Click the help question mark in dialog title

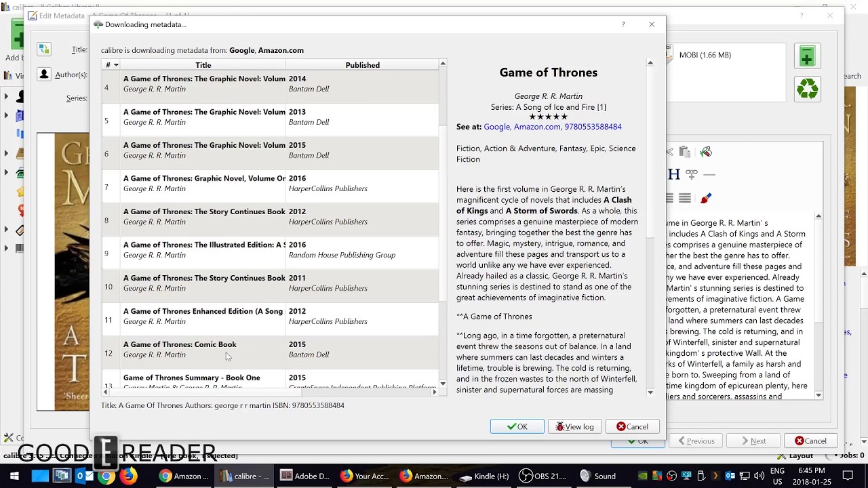tap(623, 24)
